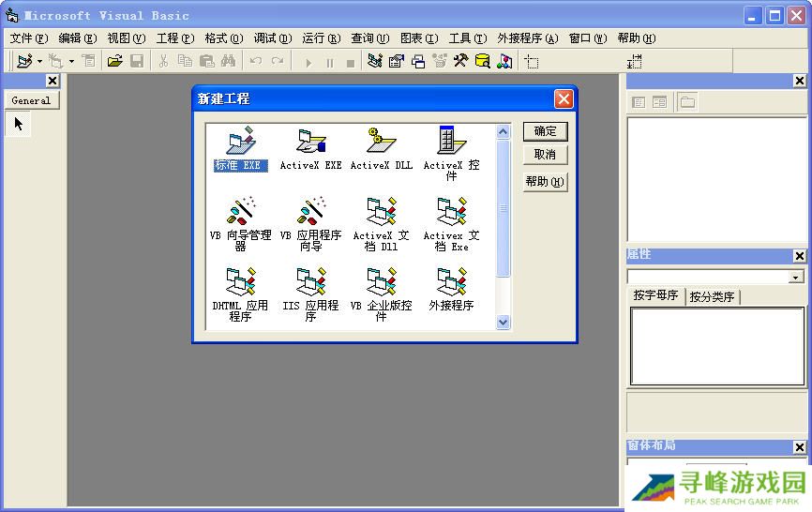The image size is (812, 512).
Task: Click the Find binoculars toolbar icon
Action: click(229, 61)
